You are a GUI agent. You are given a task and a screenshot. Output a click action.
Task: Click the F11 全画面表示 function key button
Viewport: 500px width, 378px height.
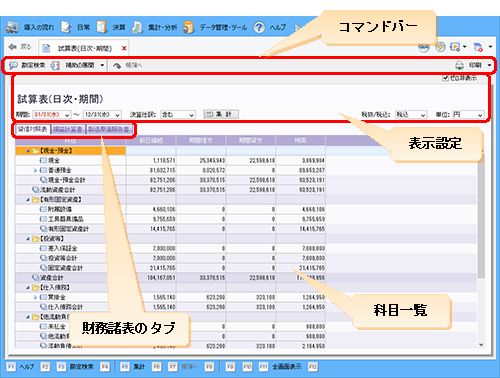[x=280, y=367]
